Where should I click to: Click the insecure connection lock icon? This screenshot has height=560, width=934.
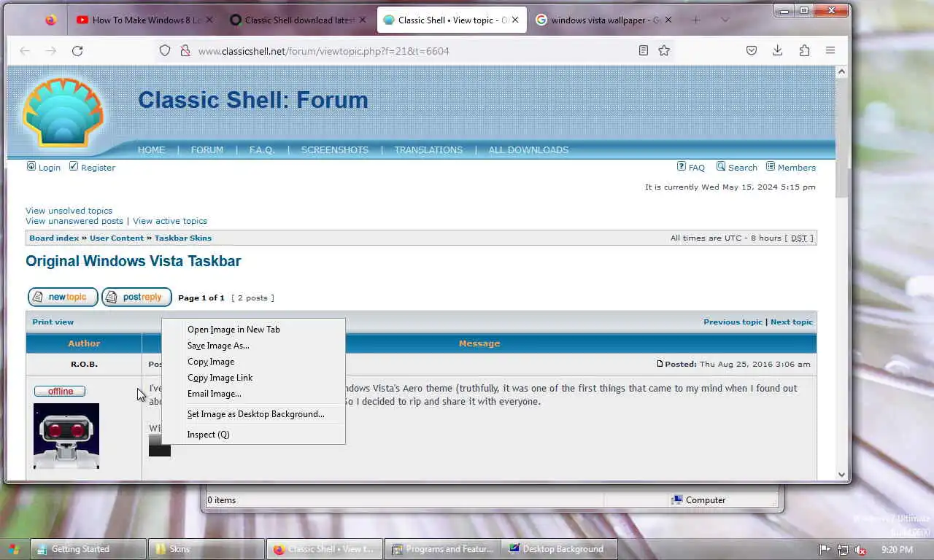185,51
